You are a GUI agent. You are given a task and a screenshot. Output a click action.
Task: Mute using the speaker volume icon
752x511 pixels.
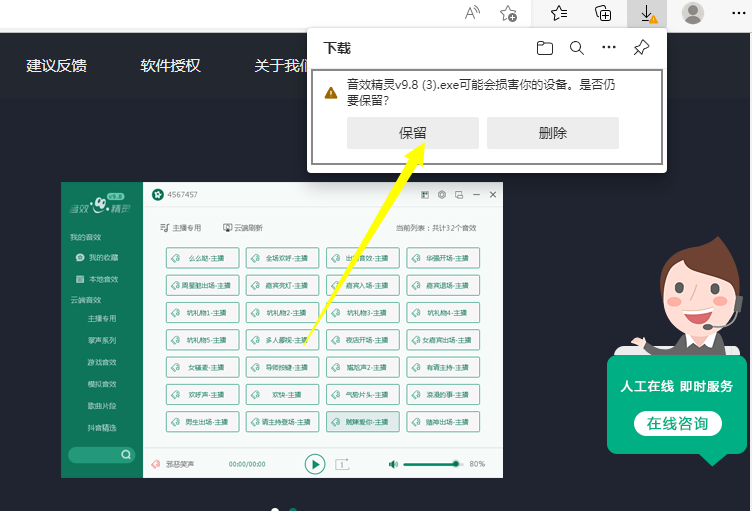(x=393, y=464)
